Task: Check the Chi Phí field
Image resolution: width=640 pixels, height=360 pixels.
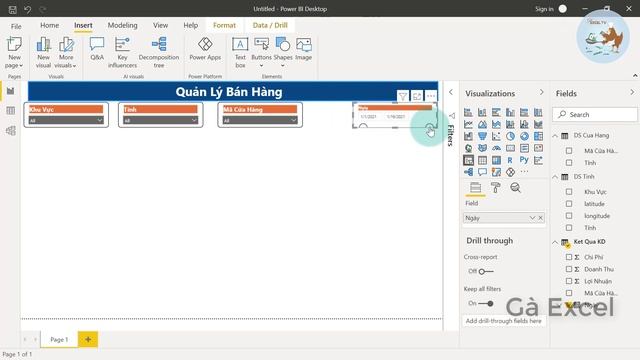Action: [569, 257]
